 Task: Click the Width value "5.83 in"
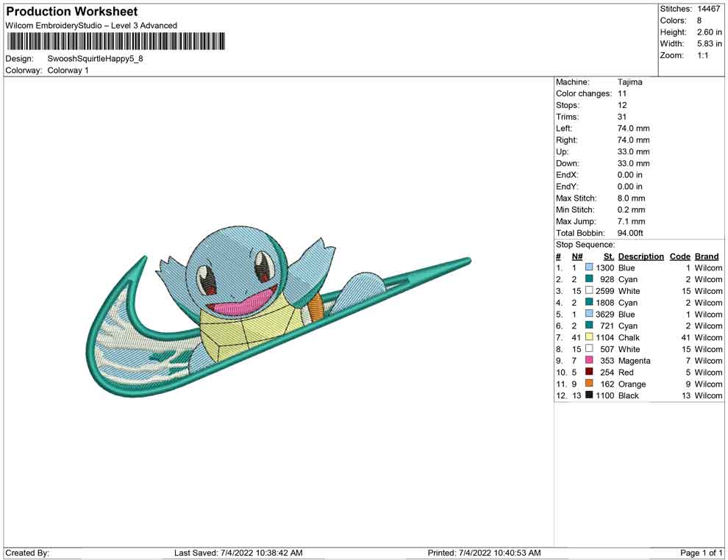710,43
